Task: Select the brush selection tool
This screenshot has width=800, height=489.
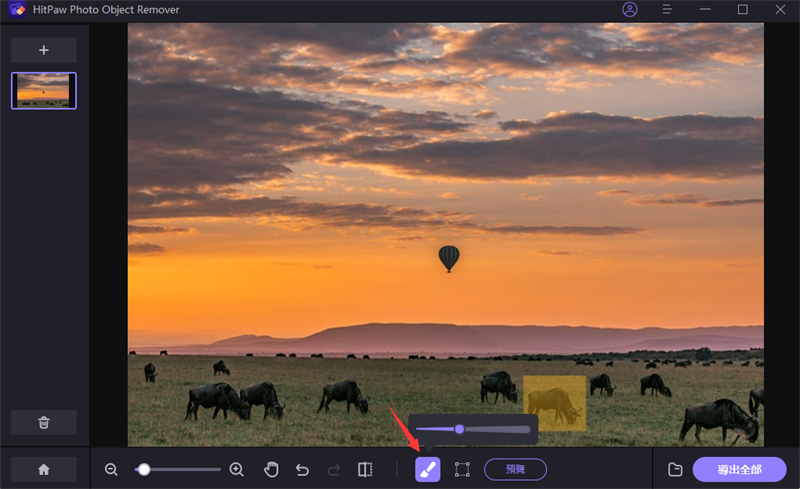Action: coord(428,470)
